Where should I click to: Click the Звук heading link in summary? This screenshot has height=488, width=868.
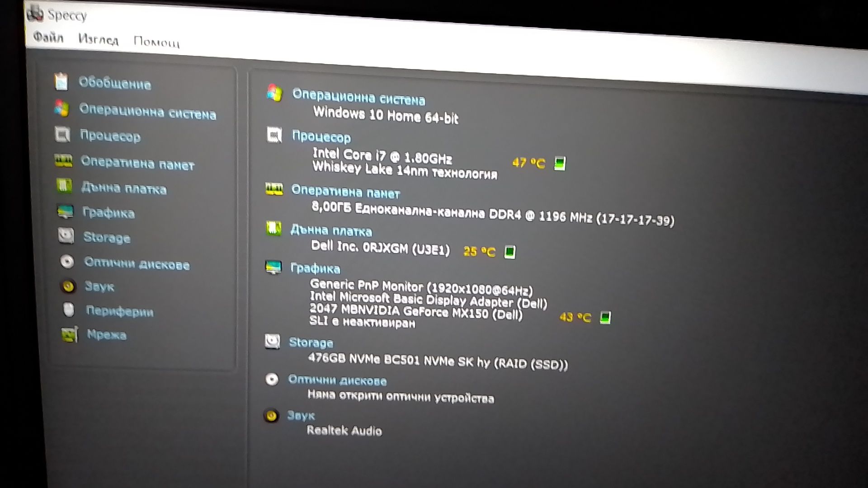click(x=301, y=415)
